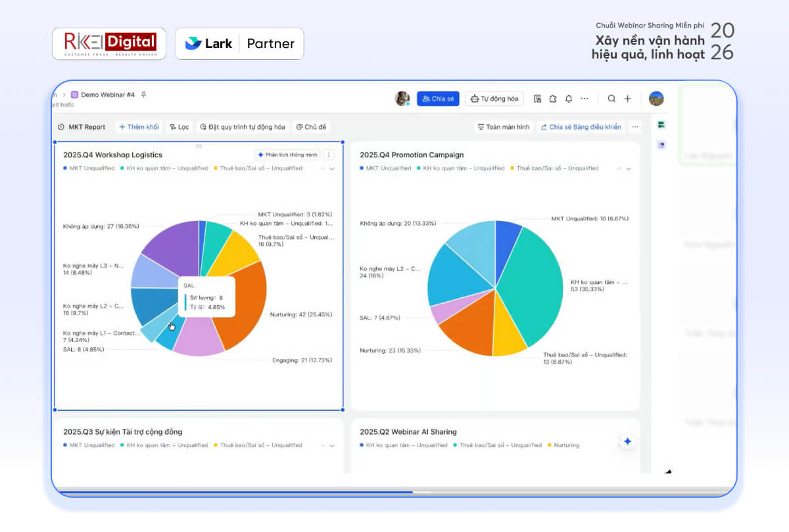Click the extensions puzzle icon
The width and height of the screenshot is (789, 532).
pos(553,99)
